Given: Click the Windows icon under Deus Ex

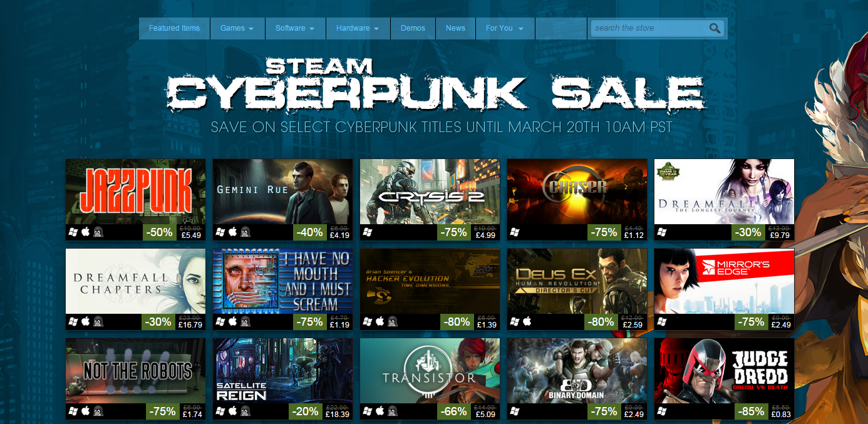Looking at the screenshot, I should pyautogui.click(x=515, y=322).
